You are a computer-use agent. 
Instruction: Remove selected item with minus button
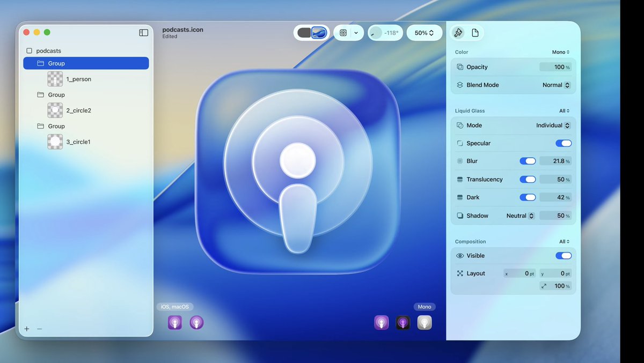39,329
